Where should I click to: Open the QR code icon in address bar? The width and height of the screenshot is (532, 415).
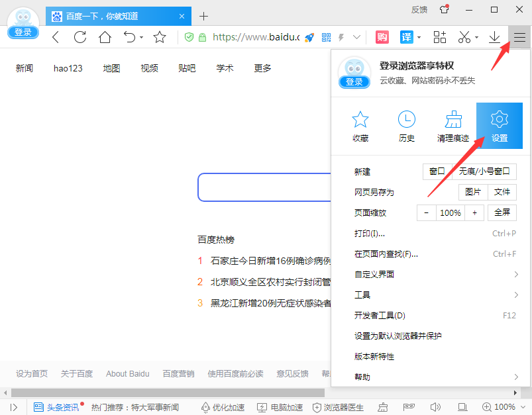coord(326,37)
